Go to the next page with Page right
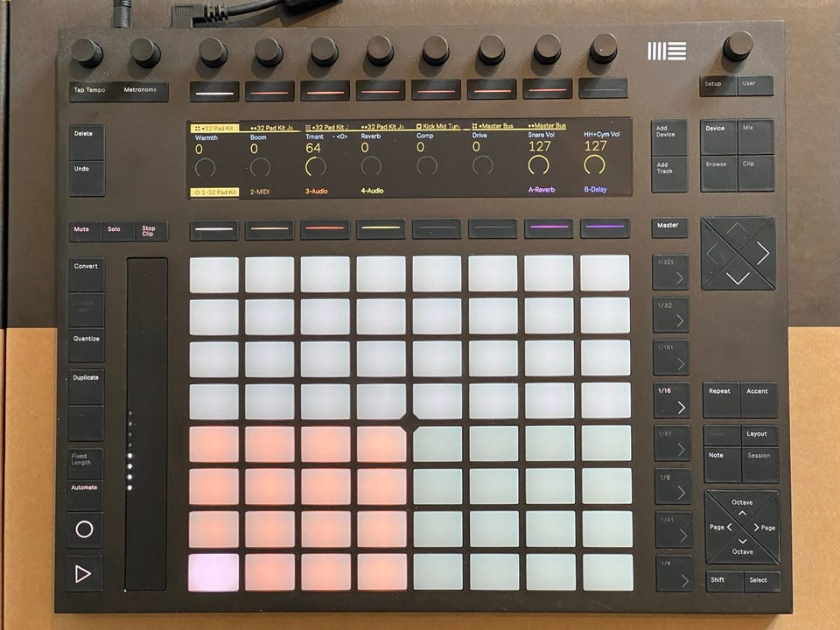Viewport: 840px width, 630px height. pos(765,527)
